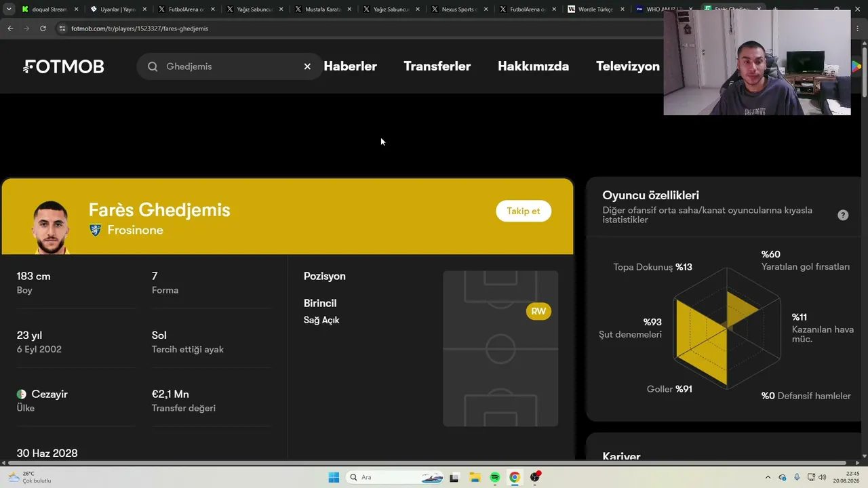The height and width of the screenshot is (488, 868).
Task: Reload the page
Action: [x=43, y=28]
